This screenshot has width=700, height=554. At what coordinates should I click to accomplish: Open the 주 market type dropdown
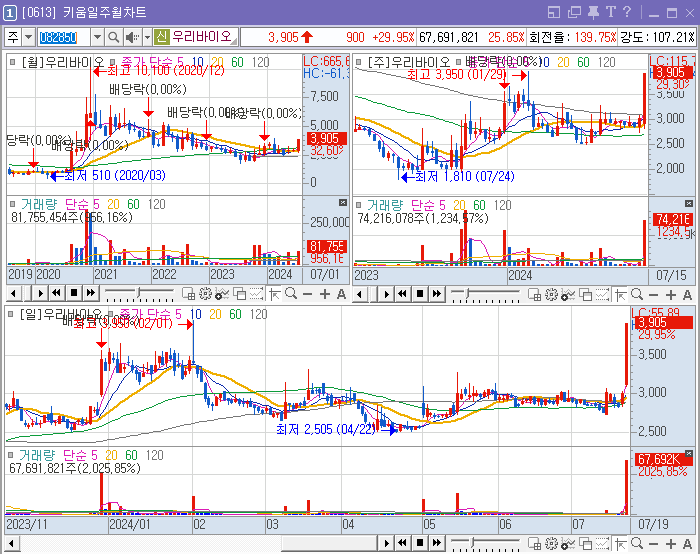(28, 37)
